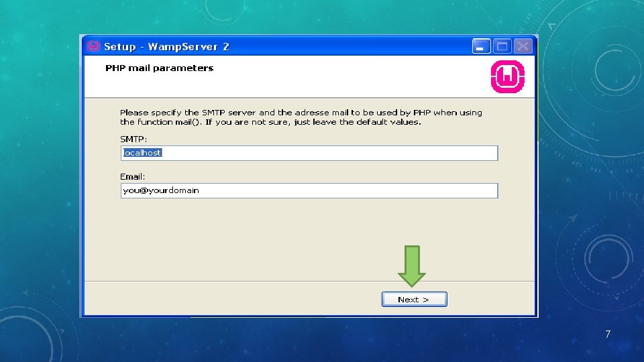Click the 'PHP mail parameters' heading

click(x=160, y=68)
